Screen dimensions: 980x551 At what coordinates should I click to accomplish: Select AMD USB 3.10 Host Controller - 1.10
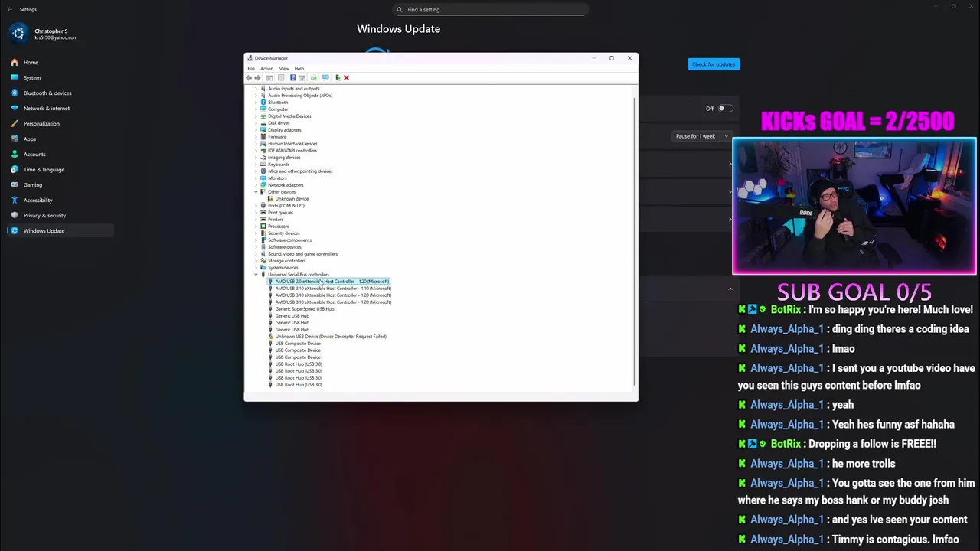tap(333, 288)
